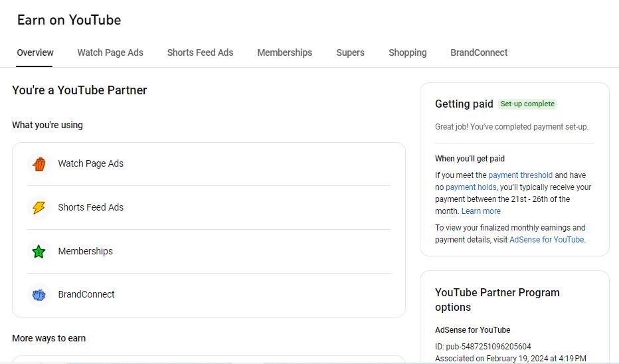Screen dimensions: 619x364
Task: Click the Watch Page Ads list row label
Action: pyautogui.click(x=90, y=163)
